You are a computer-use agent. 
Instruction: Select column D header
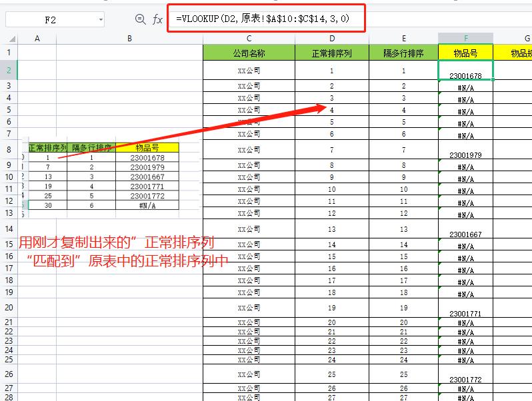(x=332, y=39)
